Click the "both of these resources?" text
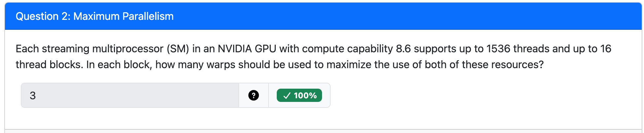 point(484,65)
